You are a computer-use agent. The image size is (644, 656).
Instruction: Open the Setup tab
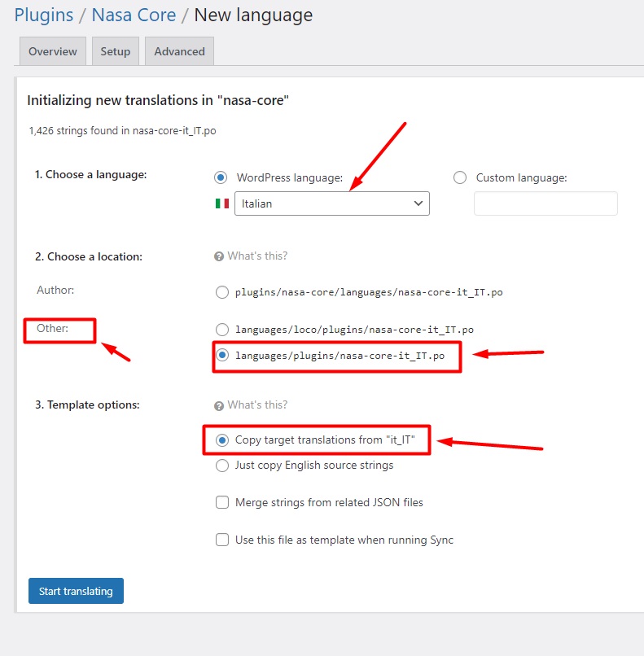116,51
